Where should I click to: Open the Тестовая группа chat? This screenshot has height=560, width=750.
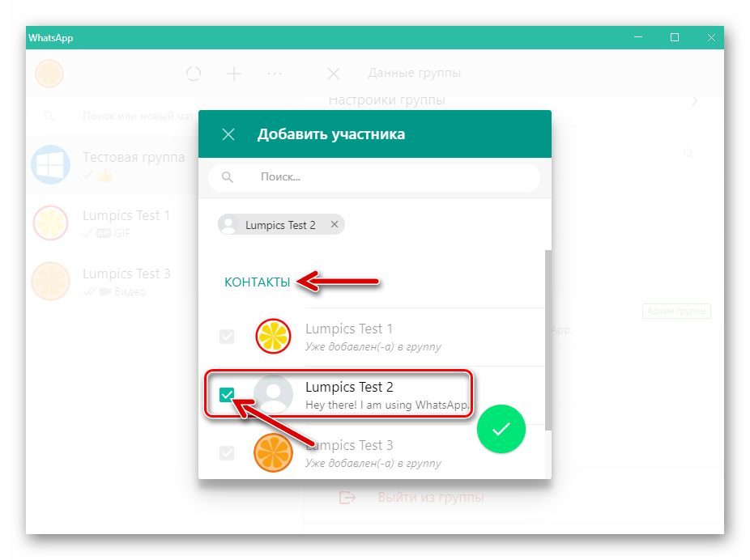(113, 165)
